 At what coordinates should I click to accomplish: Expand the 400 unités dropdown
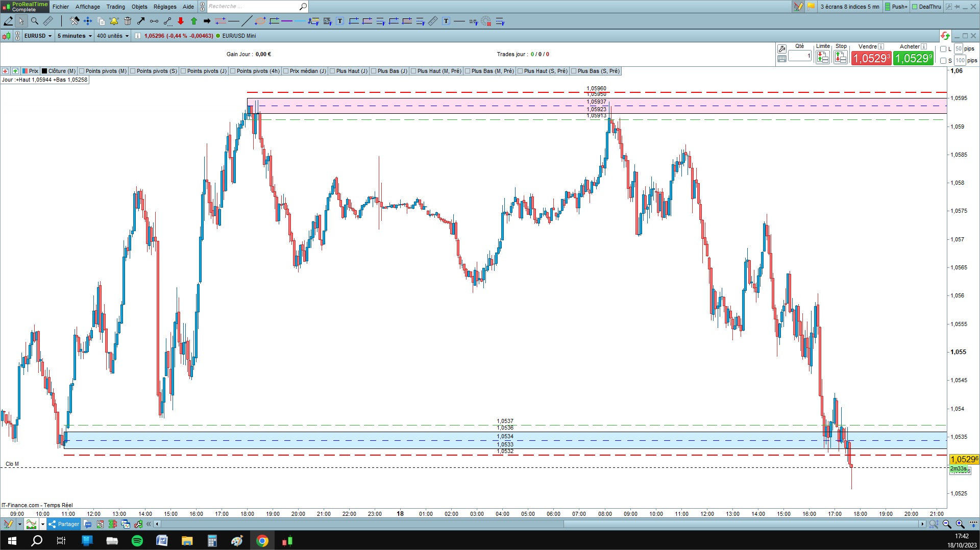click(113, 36)
